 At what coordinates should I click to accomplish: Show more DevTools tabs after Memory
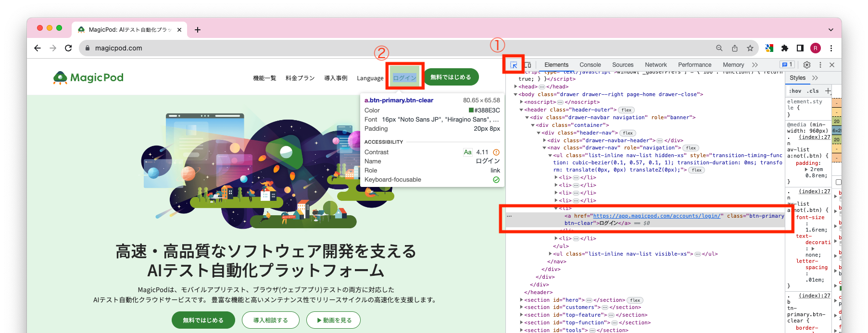(x=755, y=65)
